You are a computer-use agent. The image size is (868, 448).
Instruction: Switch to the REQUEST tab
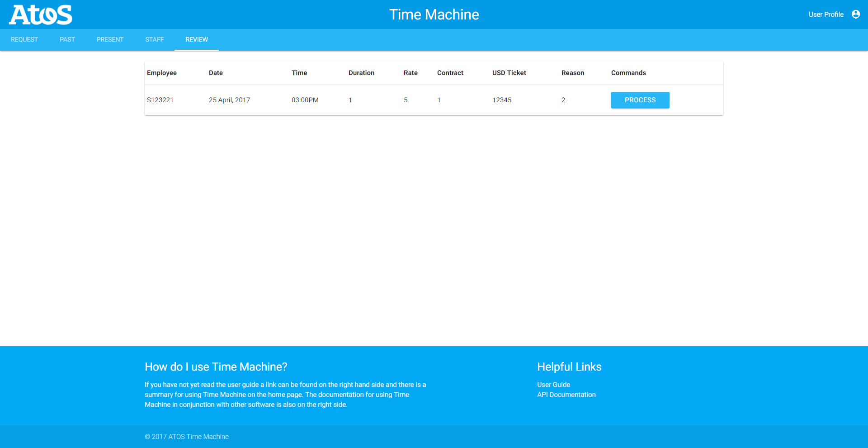(x=24, y=40)
